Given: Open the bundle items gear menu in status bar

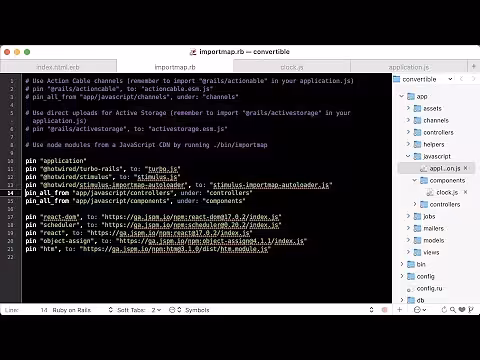Looking at the screenshot, I should [x=175, y=310].
